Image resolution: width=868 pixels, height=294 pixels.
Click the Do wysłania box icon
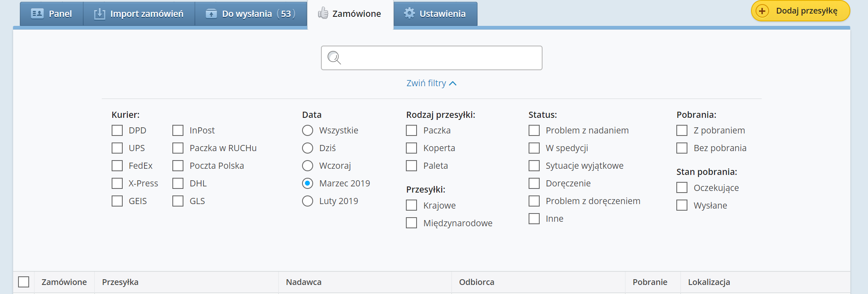[211, 14]
